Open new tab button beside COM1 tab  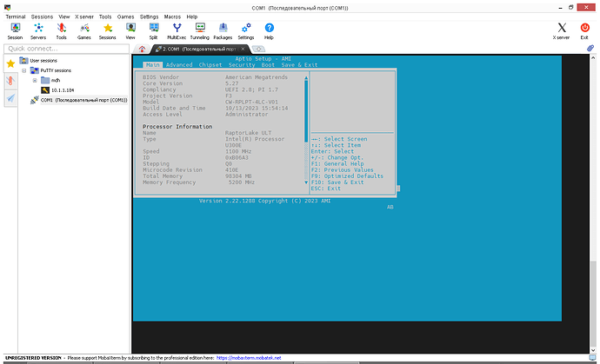tap(259, 49)
